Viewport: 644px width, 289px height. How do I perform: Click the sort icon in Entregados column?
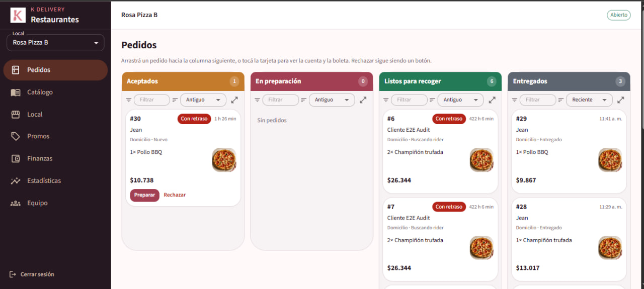561,100
